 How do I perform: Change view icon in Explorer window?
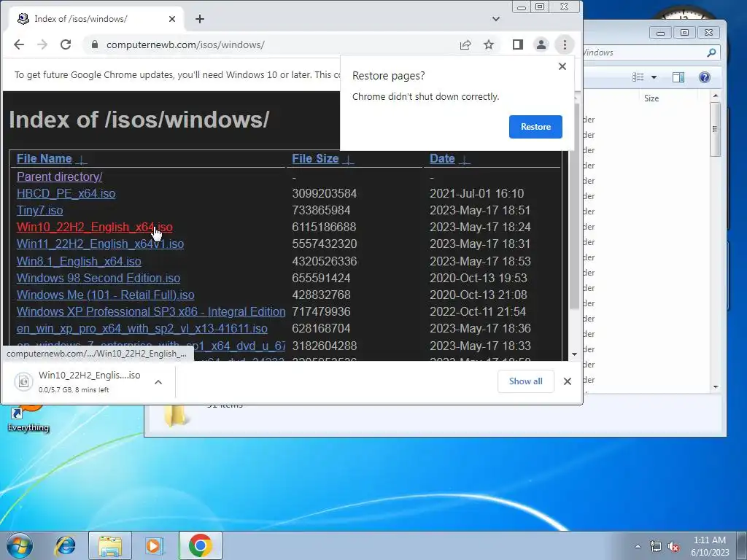(638, 77)
